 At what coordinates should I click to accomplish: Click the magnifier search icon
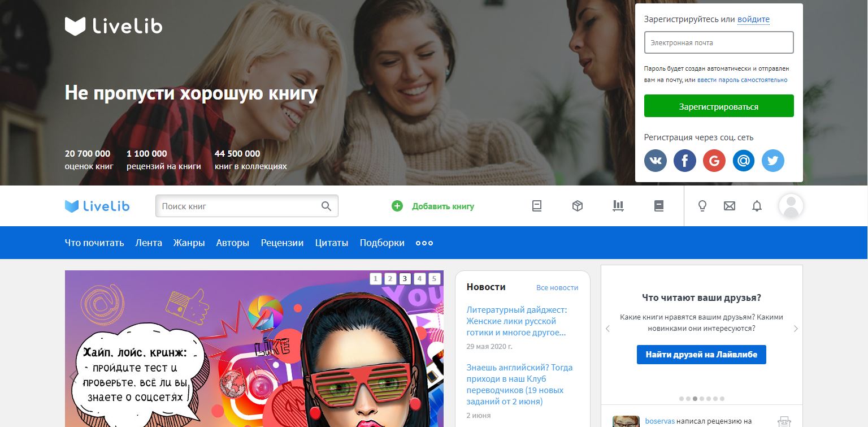click(x=326, y=206)
